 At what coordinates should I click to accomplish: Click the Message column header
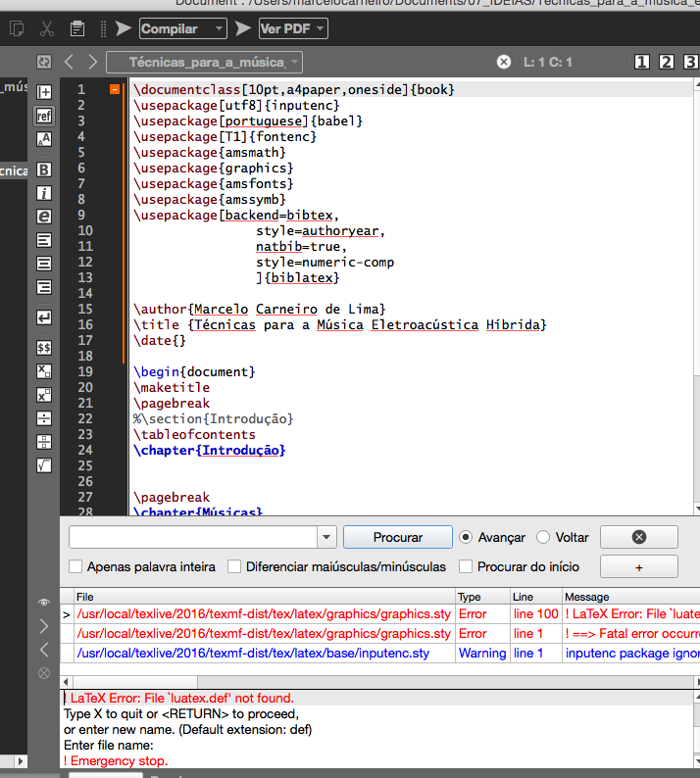coord(631,597)
